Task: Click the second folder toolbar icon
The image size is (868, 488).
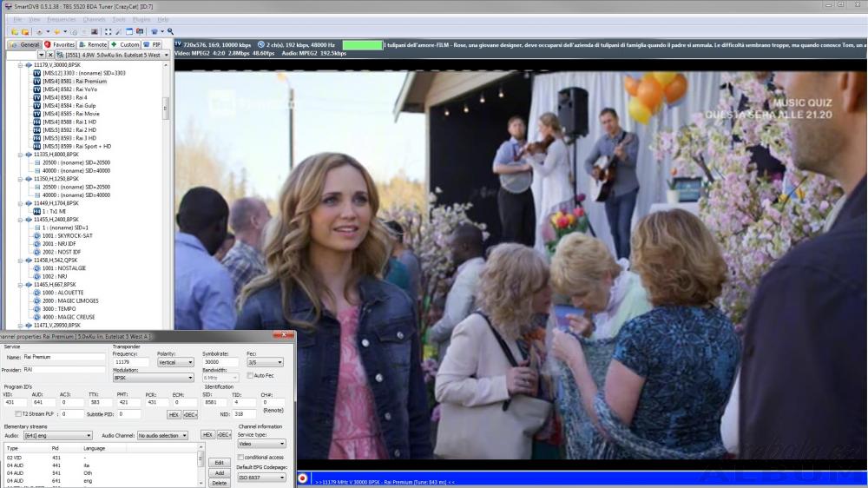Action: [25, 31]
